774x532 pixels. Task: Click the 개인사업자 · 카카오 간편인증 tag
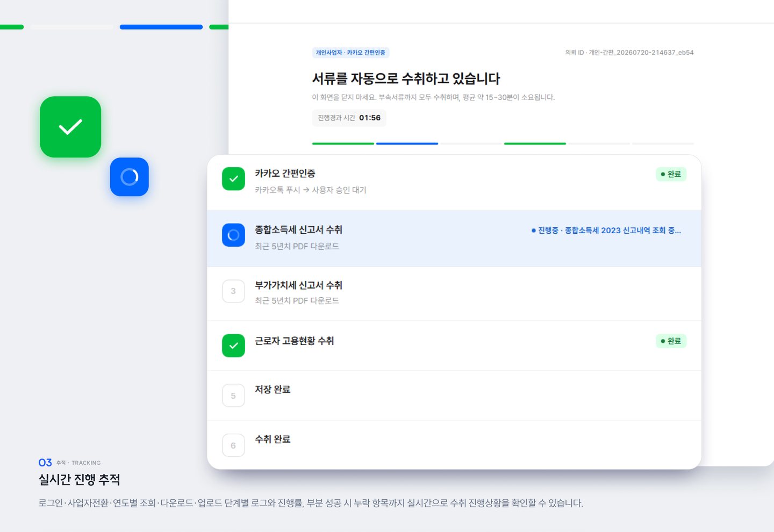click(x=350, y=53)
